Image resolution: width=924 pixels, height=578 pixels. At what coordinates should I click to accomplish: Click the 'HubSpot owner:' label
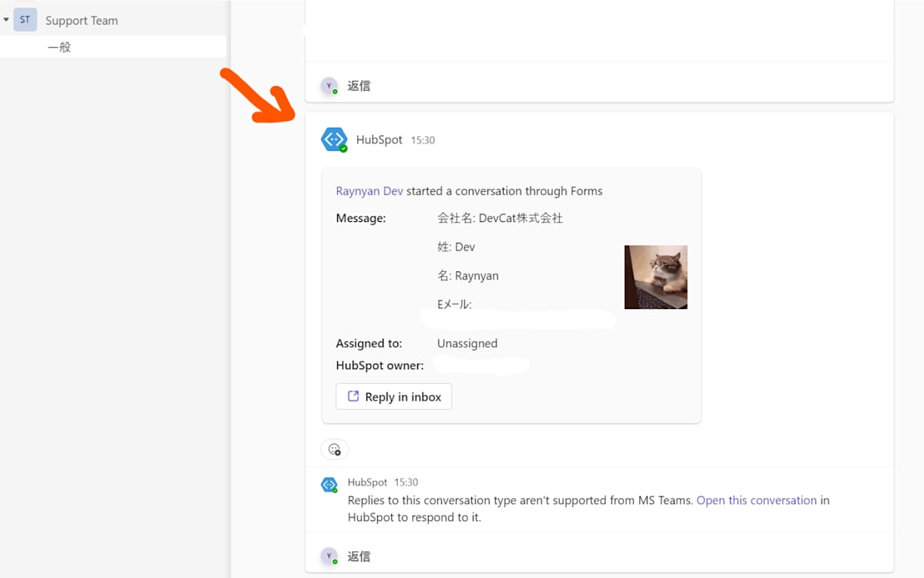380,365
